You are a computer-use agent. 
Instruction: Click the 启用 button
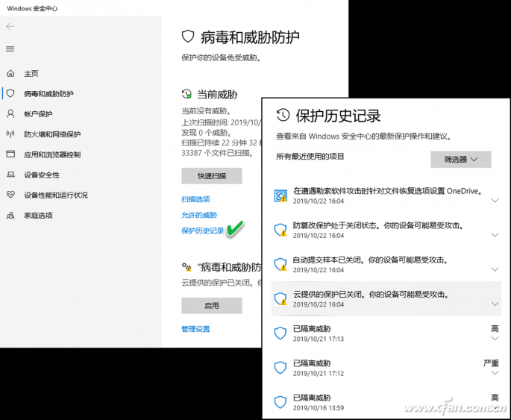pyautogui.click(x=211, y=305)
